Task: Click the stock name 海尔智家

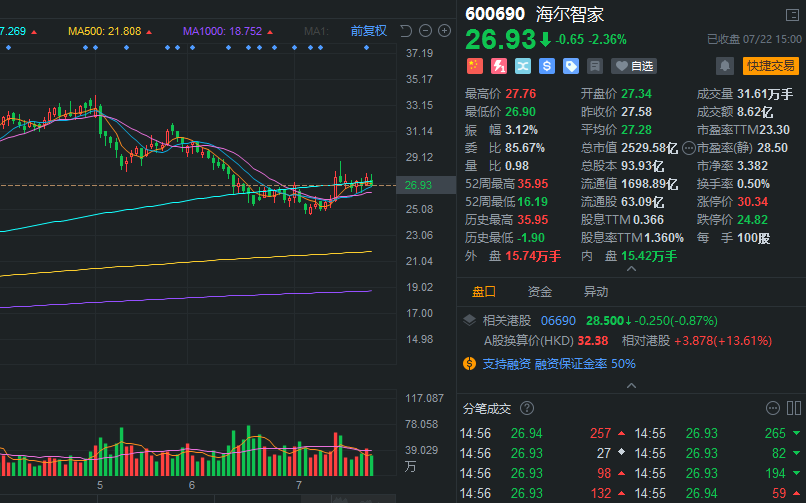Action: pyautogui.click(x=570, y=14)
